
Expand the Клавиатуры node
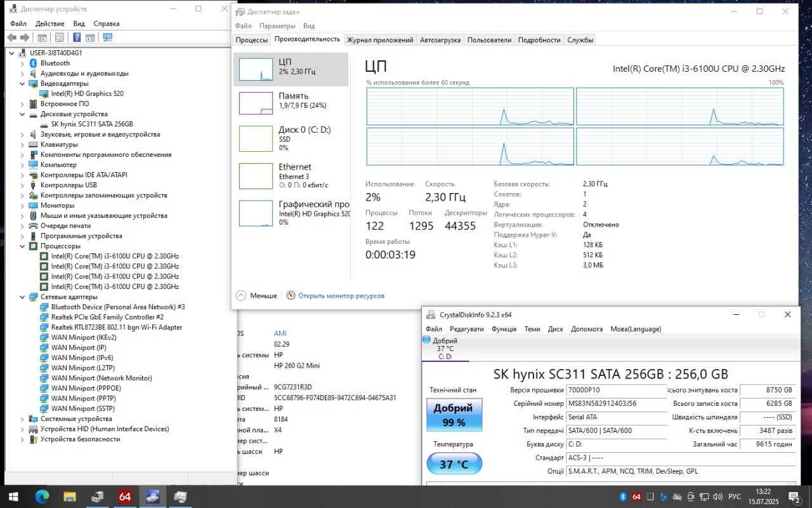(23, 144)
